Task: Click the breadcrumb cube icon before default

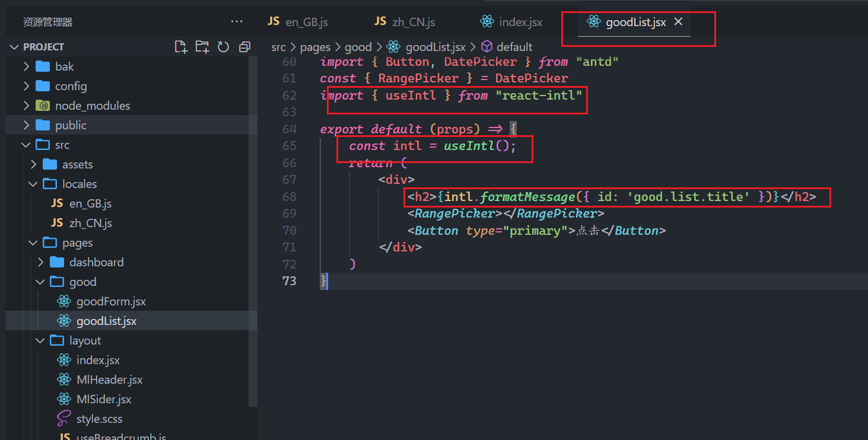Action: (x=487, y=47)
